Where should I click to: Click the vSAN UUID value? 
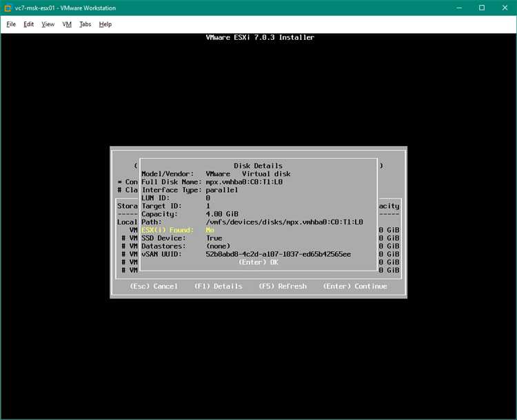[278, 254]
